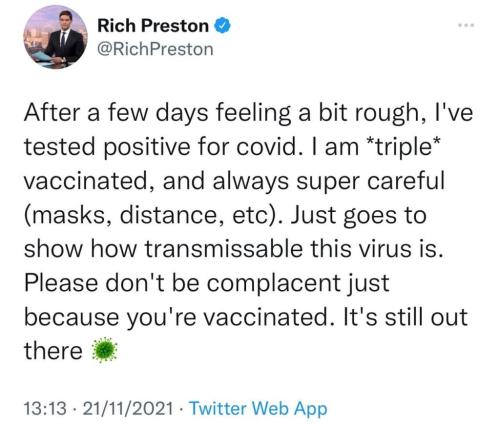Click the Rich Preston display name
The image size is (500, 424).
153,26
